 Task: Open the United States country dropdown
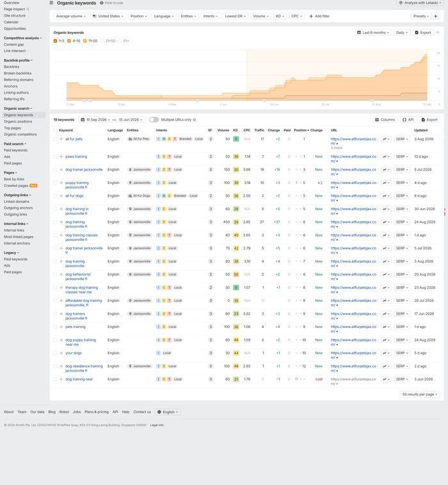(108, 16)
